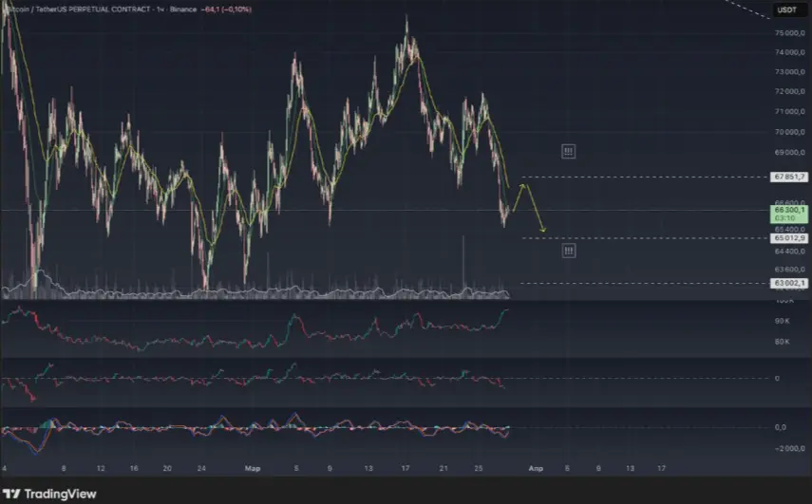The width and height of the screenshot is (812, 504).
Task: Click the 64400,0 price scale value
Action: click(x=790, y=251)
